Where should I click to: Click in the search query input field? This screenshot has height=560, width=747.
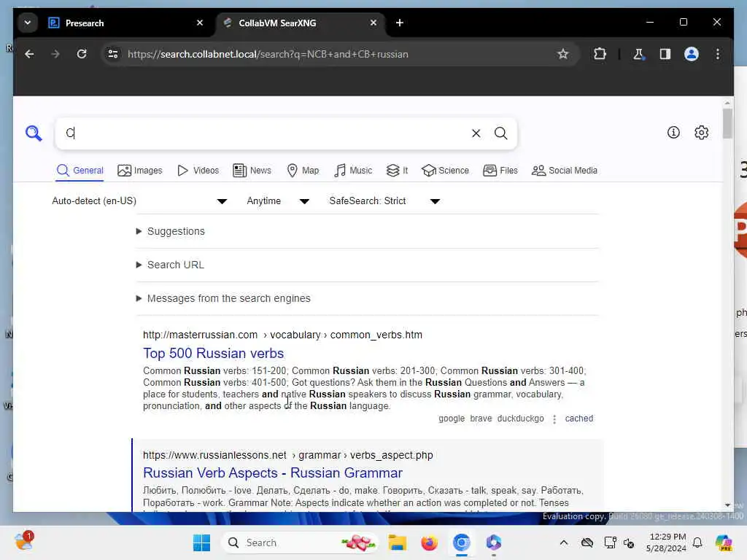pos(264,133)
